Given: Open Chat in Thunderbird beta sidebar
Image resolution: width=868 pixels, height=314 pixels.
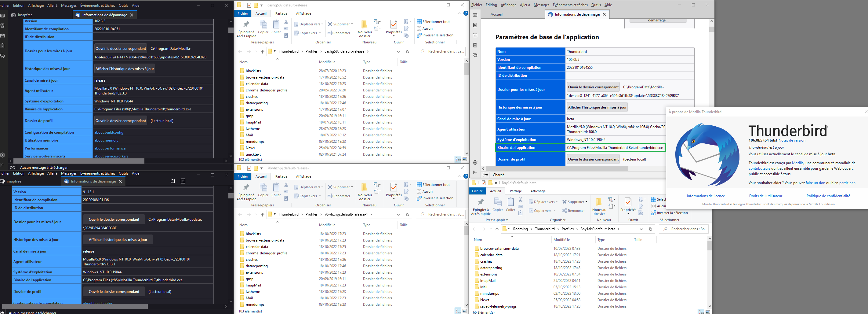Looking at the screenshot, I should click(x=475, y=55).
